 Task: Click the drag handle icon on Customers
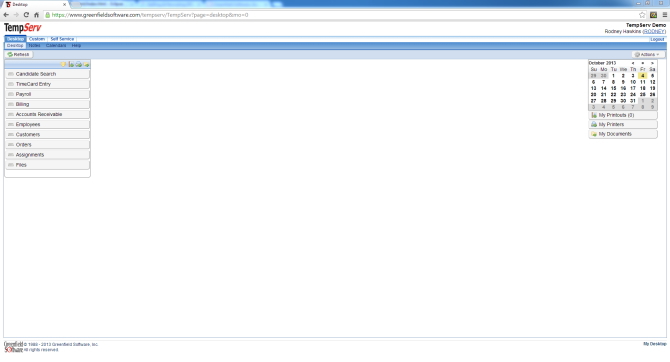(x=11, y=134)
